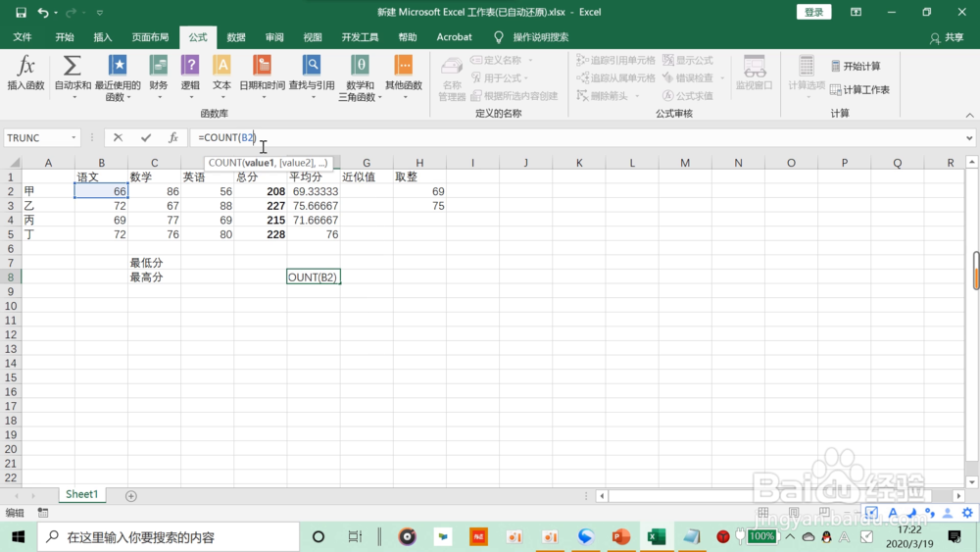Click the Undo icon in title bar
The width and height of the screenshot is (980, 552).
click(42, 12)
